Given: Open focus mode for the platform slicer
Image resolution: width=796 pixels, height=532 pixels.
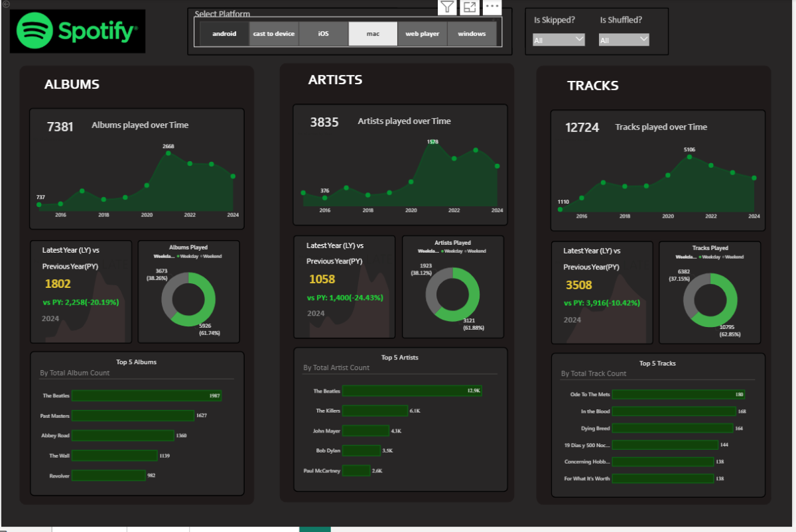Looking at the screenshot, I should 470,7.
